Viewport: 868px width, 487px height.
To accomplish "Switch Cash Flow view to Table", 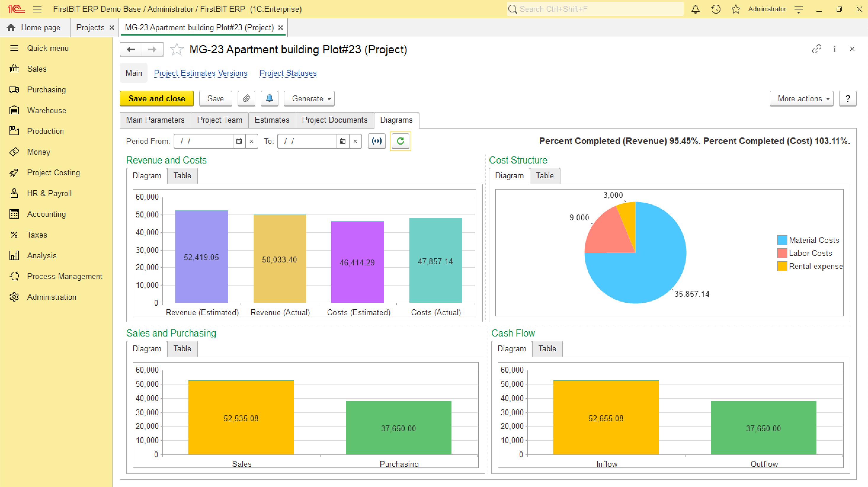I will [x=547, y=348].
